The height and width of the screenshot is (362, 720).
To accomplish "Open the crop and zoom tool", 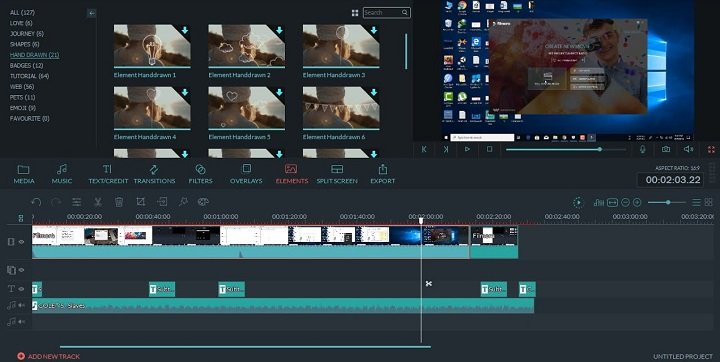I will click(x=141, y=202).
